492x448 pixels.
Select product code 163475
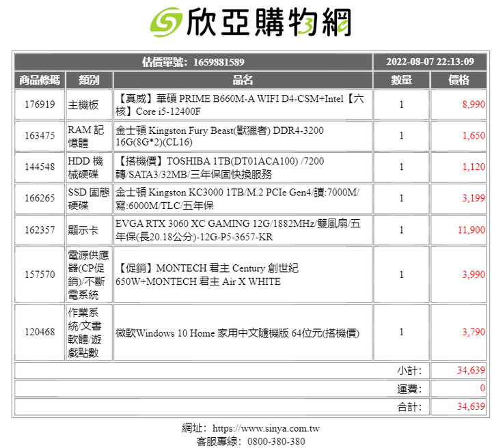[x=40, y=136]
